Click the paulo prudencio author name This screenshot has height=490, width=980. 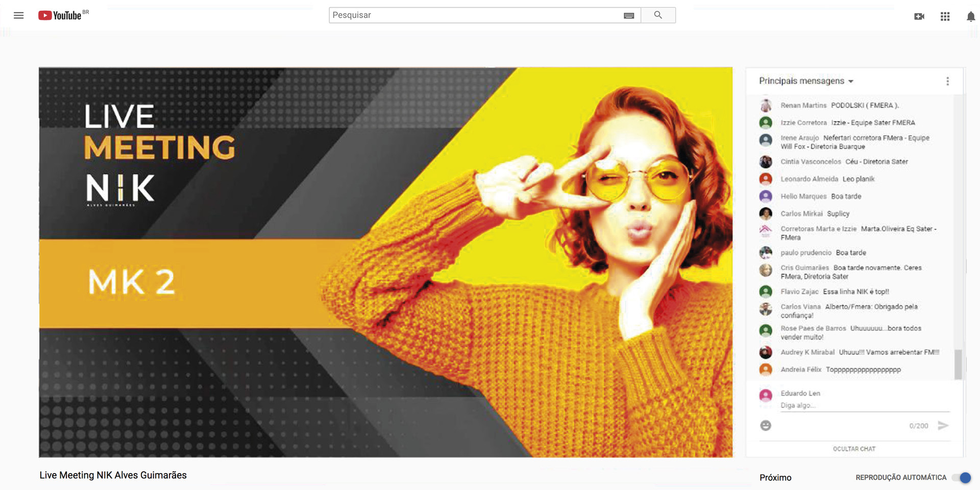[806, 252]
